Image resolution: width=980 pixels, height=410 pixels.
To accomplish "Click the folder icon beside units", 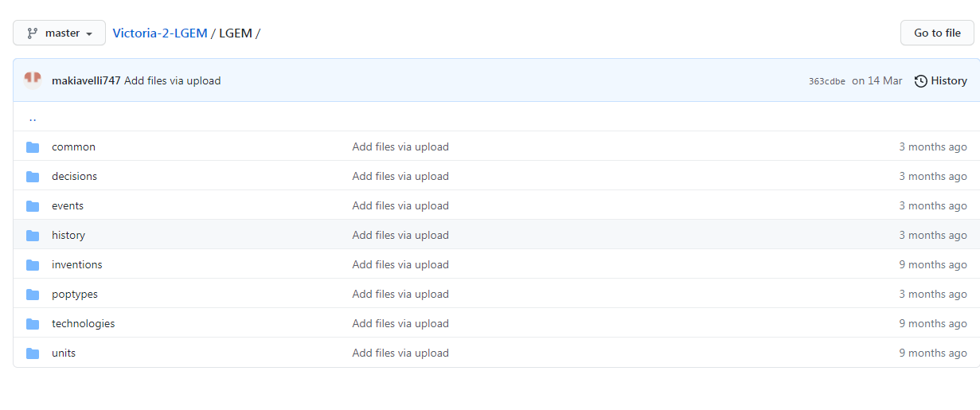I will click(x=33, y=353).
